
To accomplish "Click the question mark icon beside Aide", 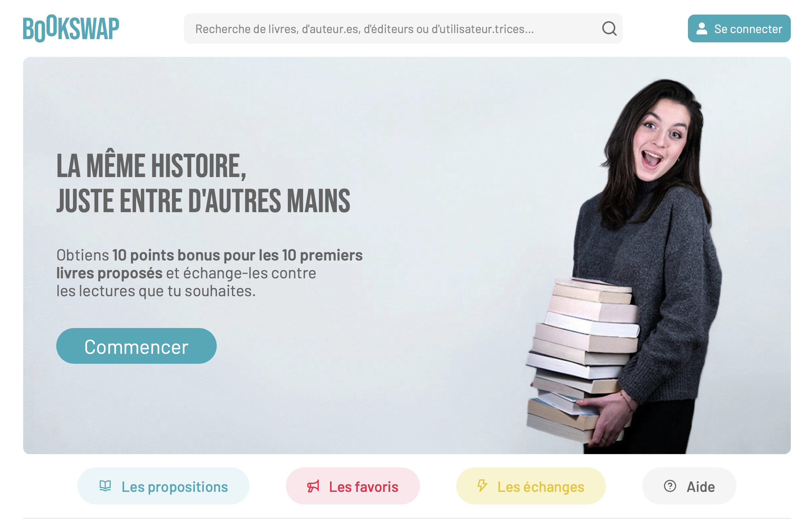I will pos(670,486).
